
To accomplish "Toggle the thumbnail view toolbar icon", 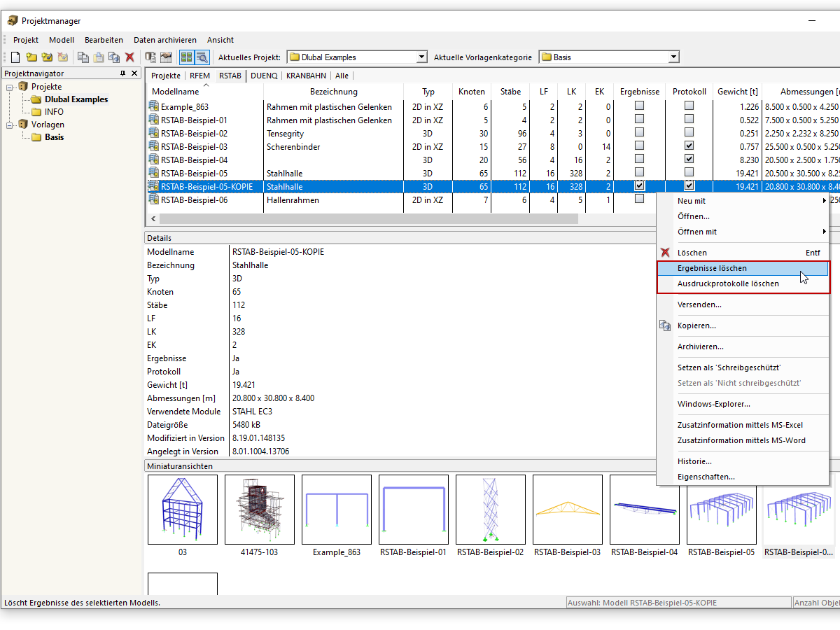I will 186,57.
